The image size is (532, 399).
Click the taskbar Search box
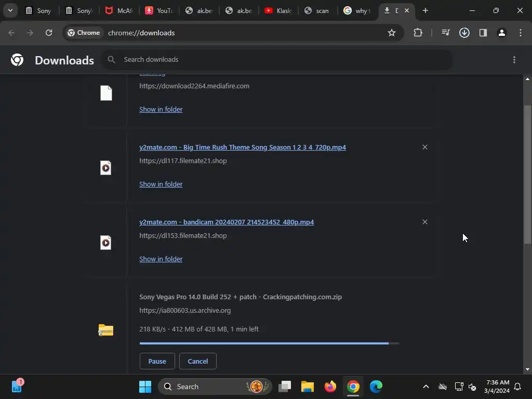215,387
